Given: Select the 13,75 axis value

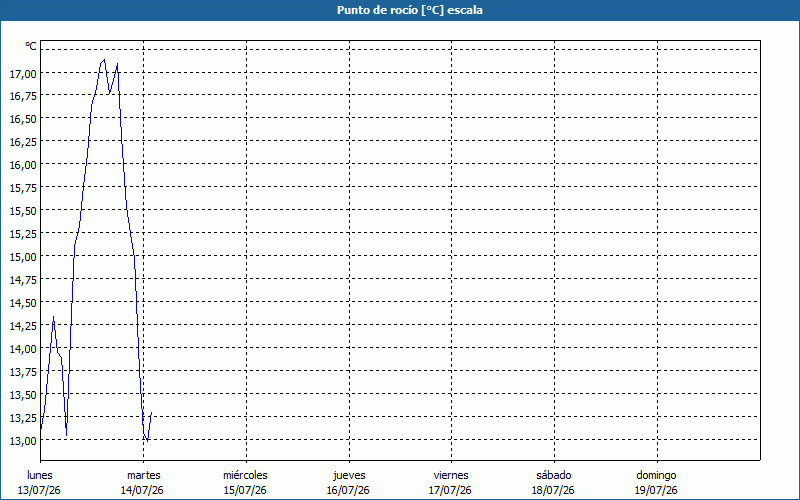Looking at the screenshot, I should (x=23, y=371).
